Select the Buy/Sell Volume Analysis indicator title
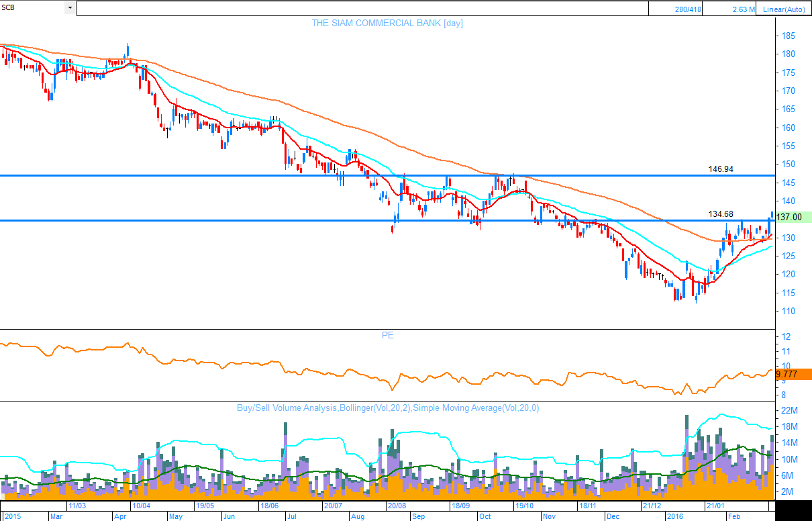 (x=387, y=408)
